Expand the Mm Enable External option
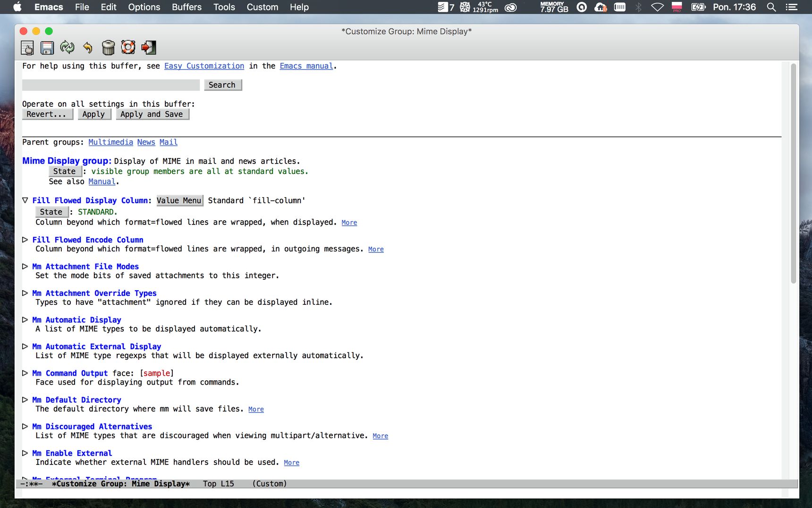This screenshot has width=812, height=508. point(25,453)
